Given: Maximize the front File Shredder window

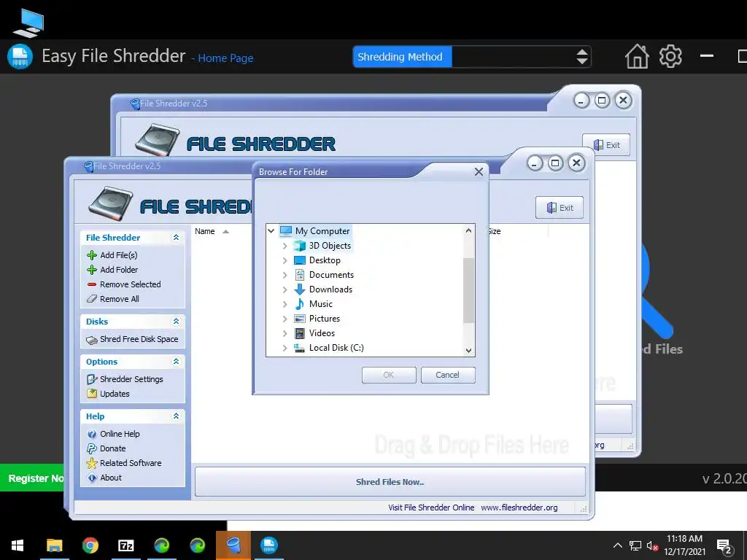Looking at the screenshot, I should click(x=555, y=163).
